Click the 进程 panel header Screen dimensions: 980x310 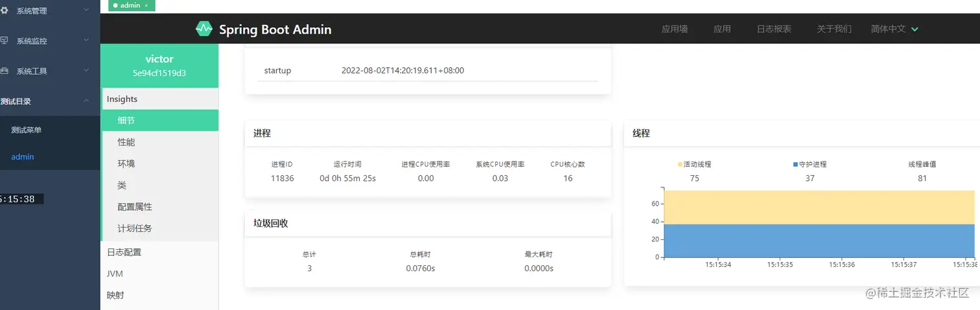(x=428, y=133)
